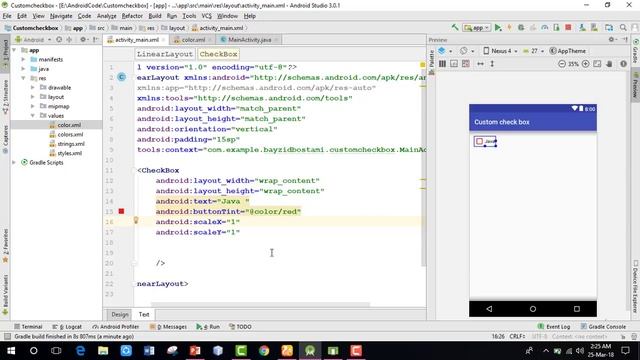Click the Home button in phone preview
Image resolution: width=640 pixels, height=360 pixels.
pos(533,309)
